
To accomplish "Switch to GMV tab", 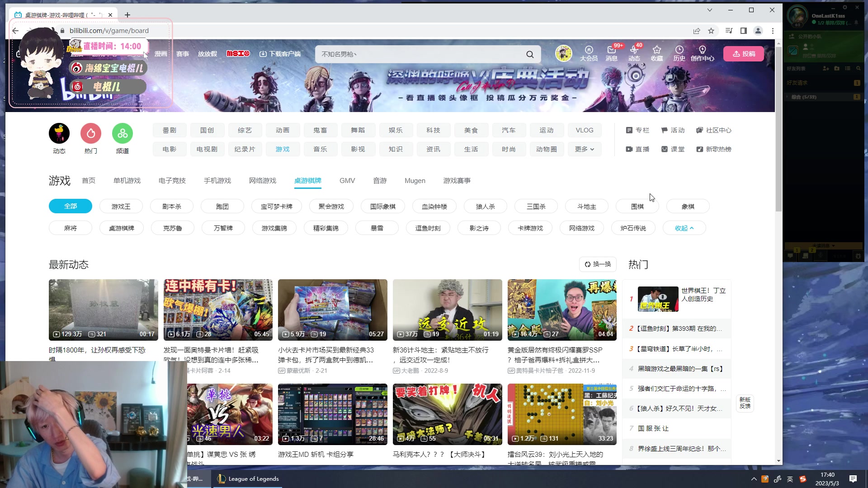I will tap(347, 180).
